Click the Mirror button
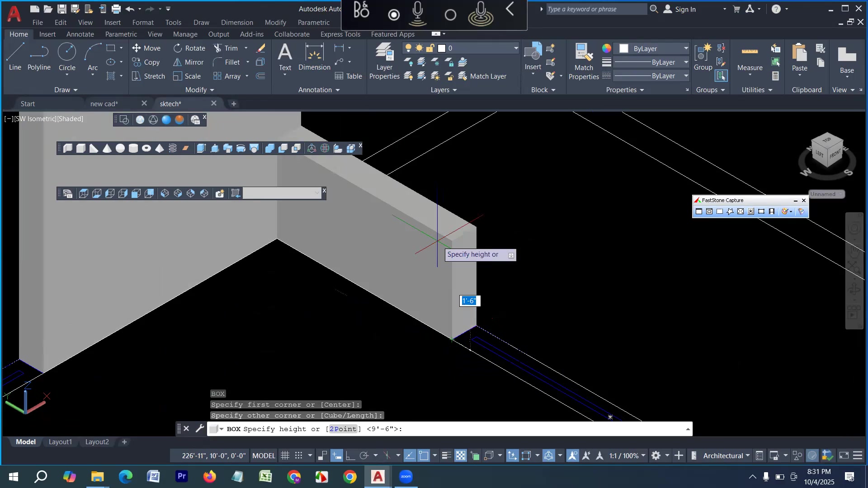Image resolution: width=868 pixels, height=488 pixels. coord(189,62)
